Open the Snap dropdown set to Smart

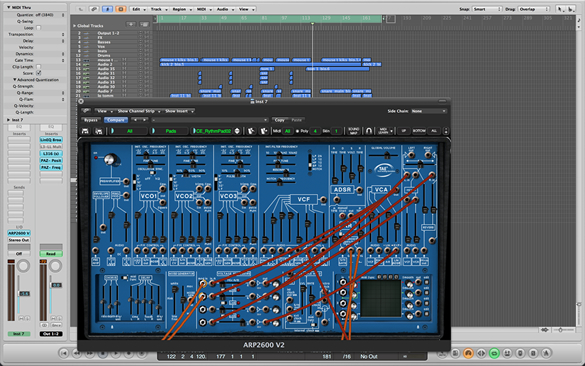[487, 9]
